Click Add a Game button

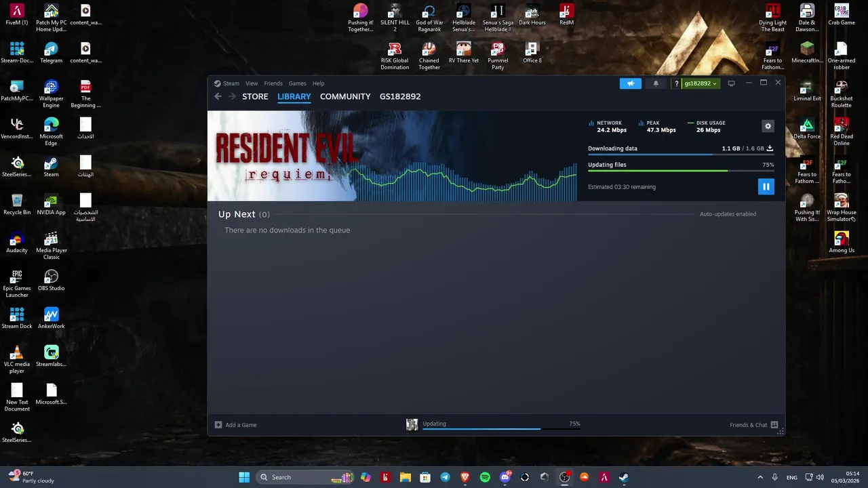235,425
